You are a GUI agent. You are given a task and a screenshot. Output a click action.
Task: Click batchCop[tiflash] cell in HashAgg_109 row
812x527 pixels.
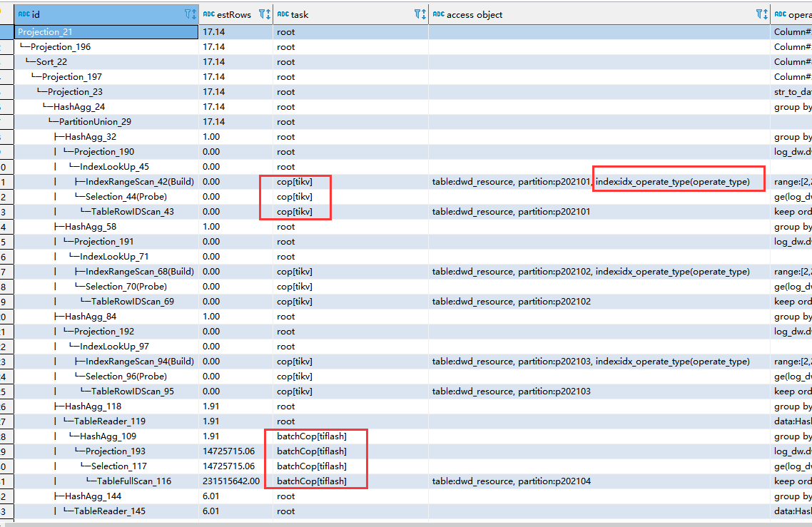tap(311, 436)
